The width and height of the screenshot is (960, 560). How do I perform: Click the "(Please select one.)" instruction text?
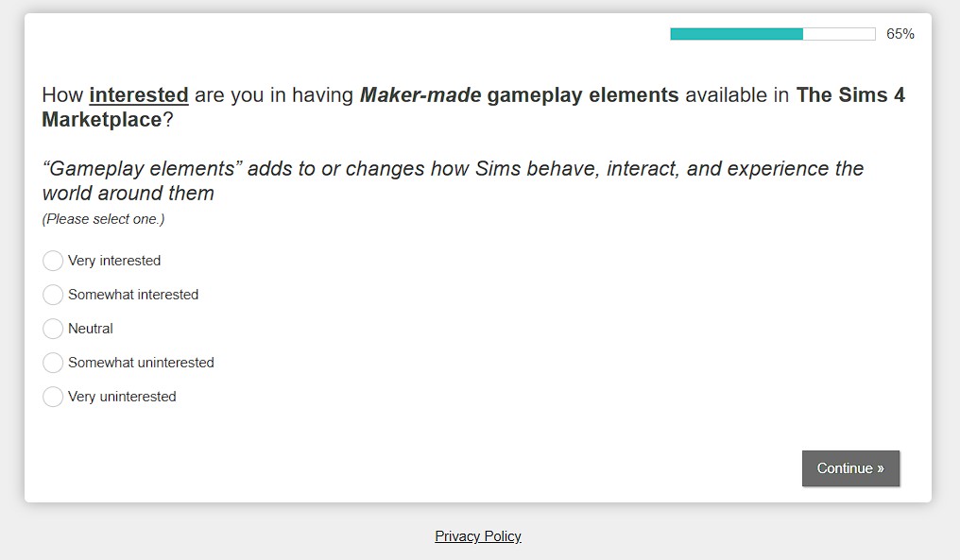pos(104,219)
